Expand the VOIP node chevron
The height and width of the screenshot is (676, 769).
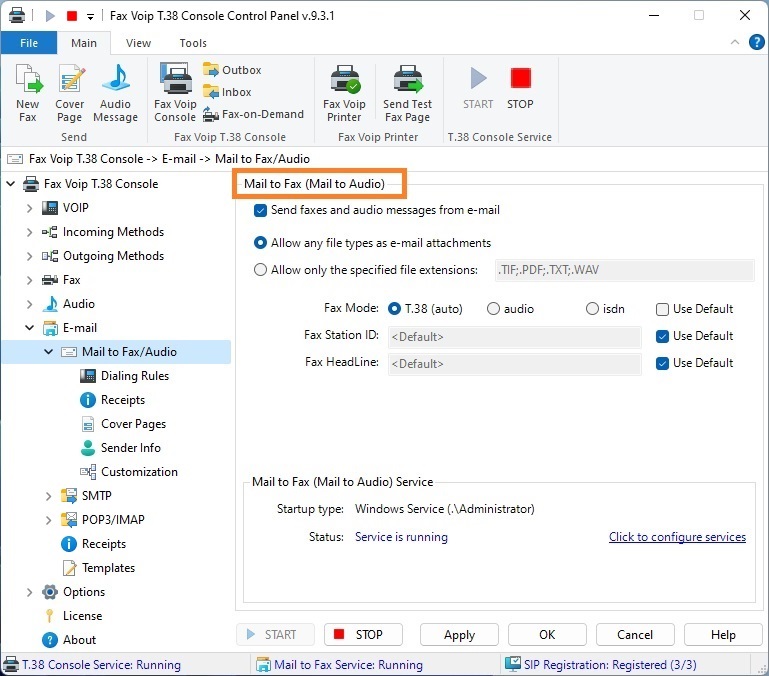pyautogui.click(x=29, y=208)
